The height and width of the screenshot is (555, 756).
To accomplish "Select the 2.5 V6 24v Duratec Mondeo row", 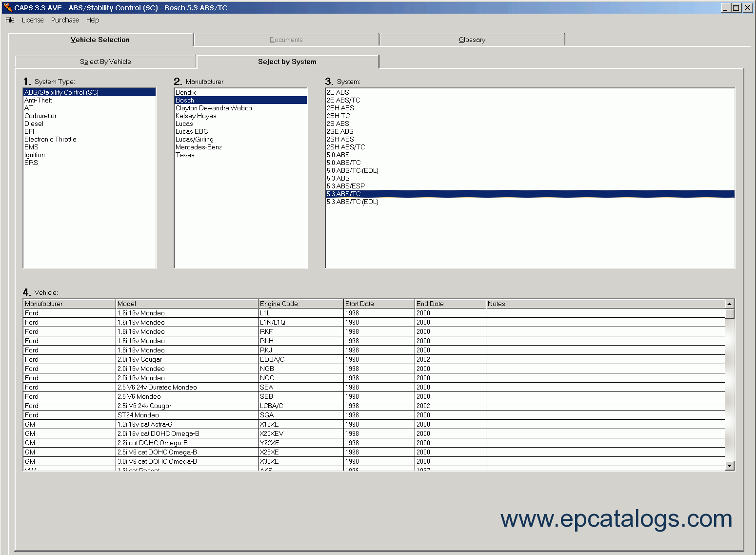I will coord(374,387).
